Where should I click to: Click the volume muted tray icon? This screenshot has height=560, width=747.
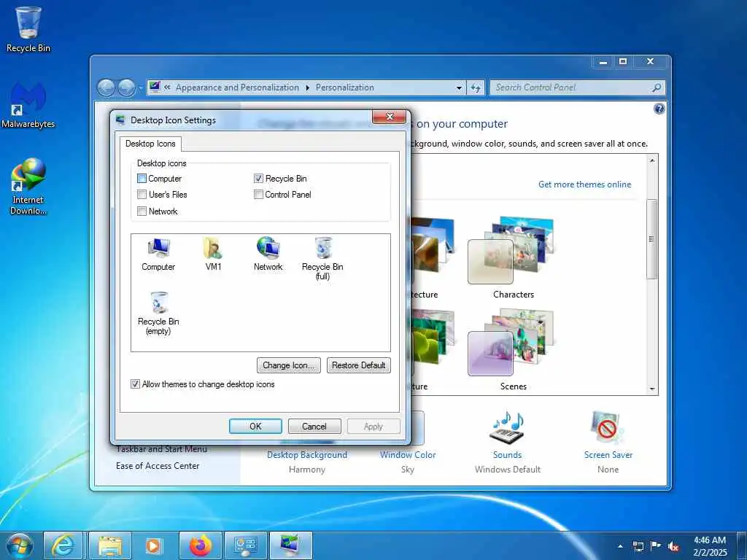pyautogui.click(x=673, y=546)
